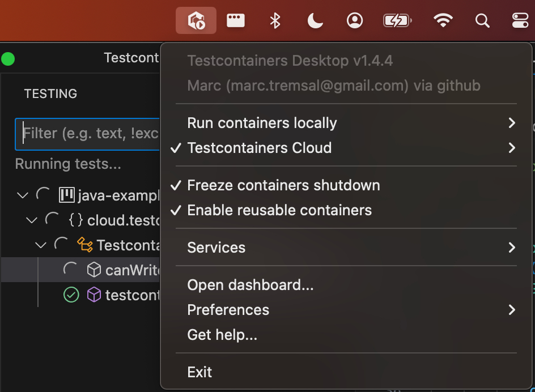Viewport: 535px width, 392px height.
Task: Open Control Center icon in menu bar
Action: [x=520, y=20]
